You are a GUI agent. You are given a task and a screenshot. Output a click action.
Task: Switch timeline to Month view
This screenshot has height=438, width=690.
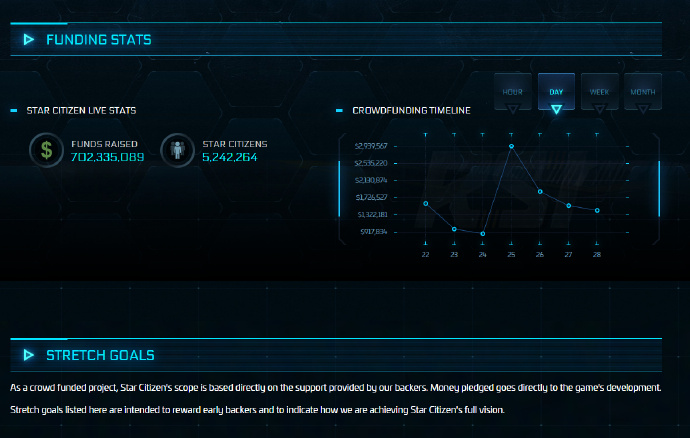coord(642,92)
